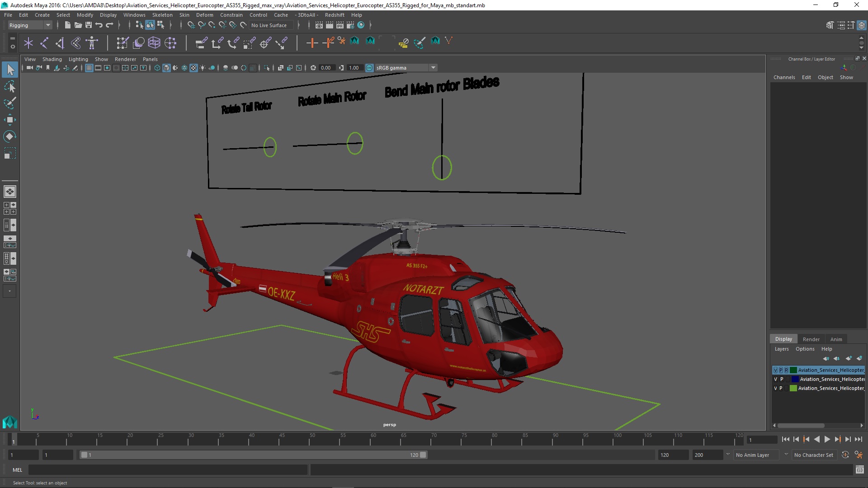Create a new scene with the blank-page icon

tap(67, 25)
